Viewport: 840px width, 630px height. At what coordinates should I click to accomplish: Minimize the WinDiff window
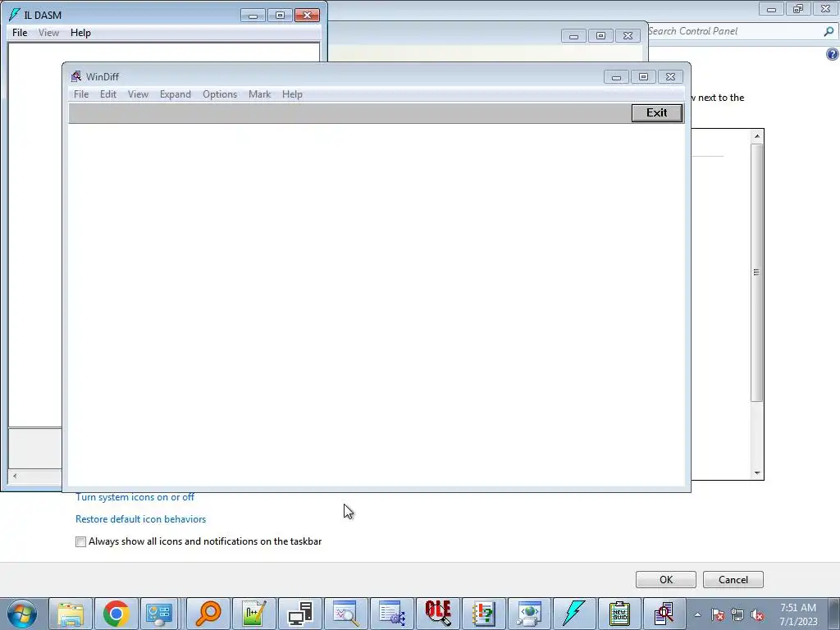pyautogui.click(x=616, y=77)
